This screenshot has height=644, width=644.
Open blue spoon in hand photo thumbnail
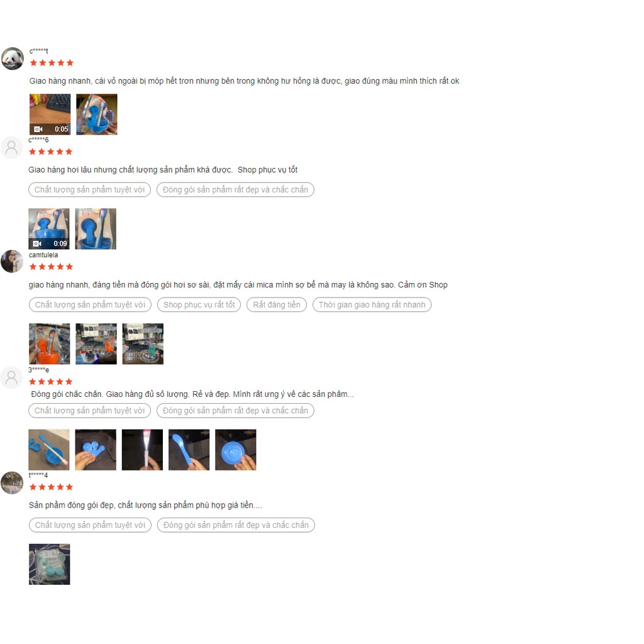click(189, 450)
